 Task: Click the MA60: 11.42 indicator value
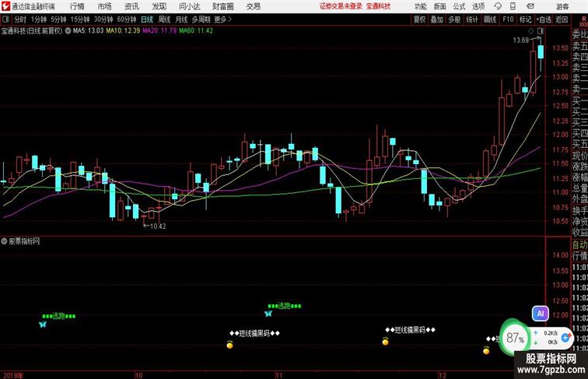196,31
